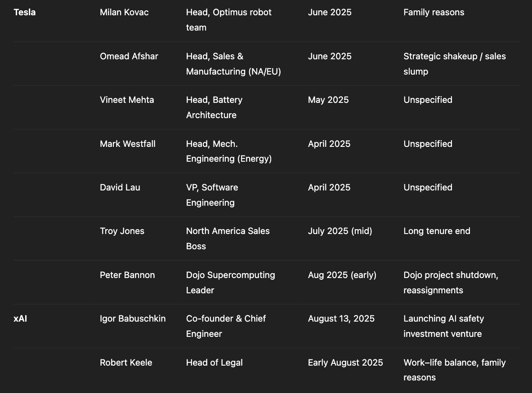Screen dimensions: 532x393
Task: Click the 'Head, Optimus robot team' role
Action: [x=229, y=20]
